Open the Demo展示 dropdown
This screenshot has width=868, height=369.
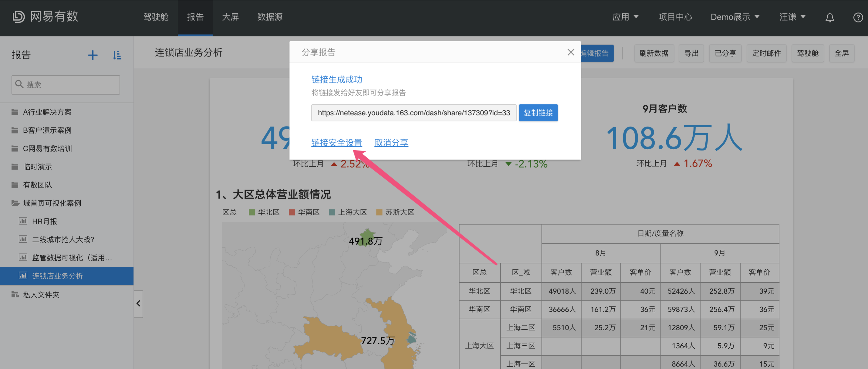click(x=735, y=17)
